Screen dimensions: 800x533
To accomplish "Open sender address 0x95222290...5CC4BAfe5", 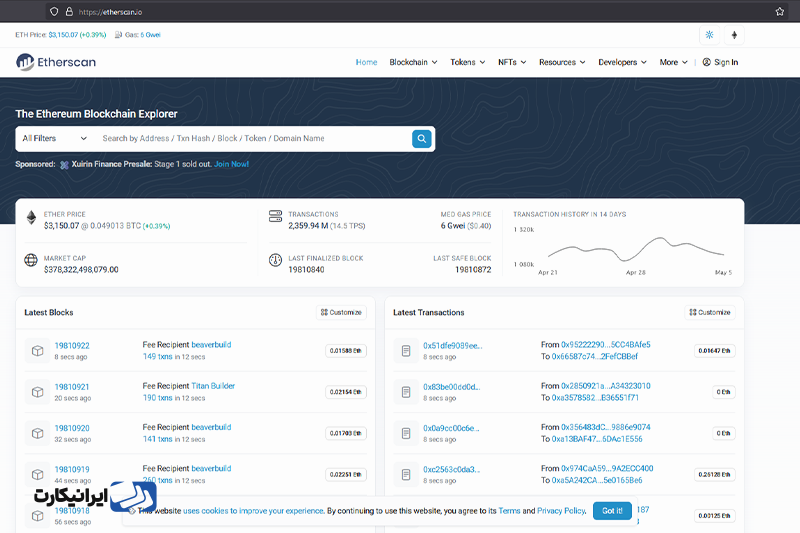I will [606, 345].
